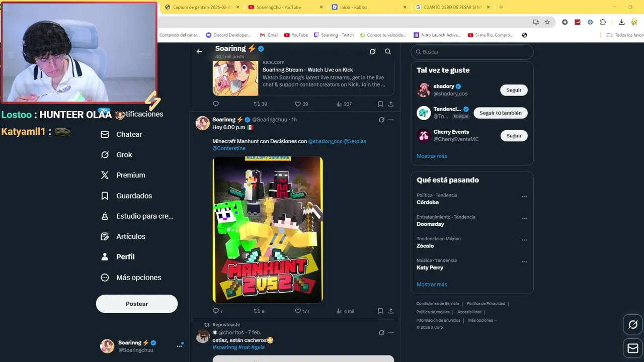644x362 pixels.
Task: Click the Postear button
Action: pos(137,304)
